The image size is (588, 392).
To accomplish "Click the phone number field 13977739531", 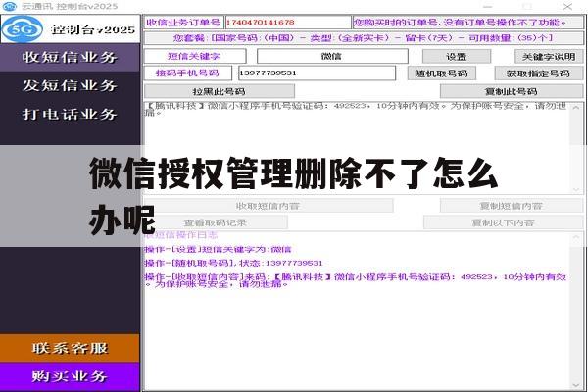I will tap(317, 73).
